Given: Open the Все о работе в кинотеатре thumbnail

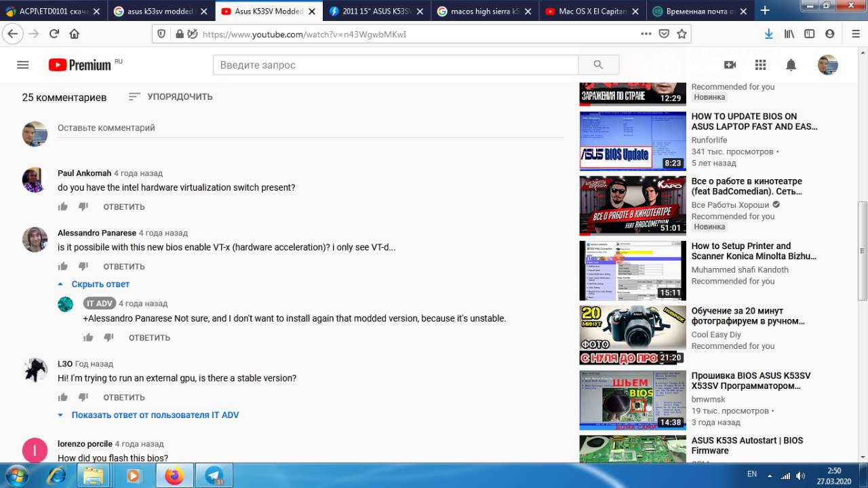Looking at the screenshot, I should (x=633, y=206).
